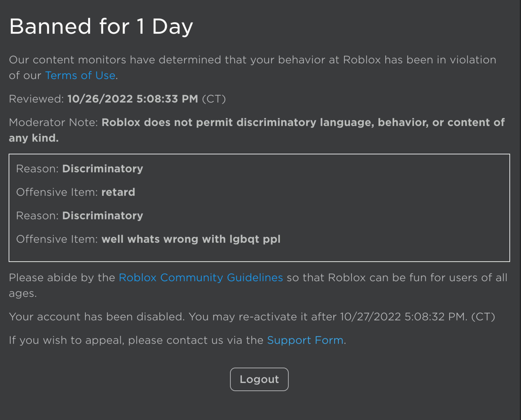Select the first "Reason: Discriminatory" line
Viewport: 521px width, 420px height.
point(79,169)
